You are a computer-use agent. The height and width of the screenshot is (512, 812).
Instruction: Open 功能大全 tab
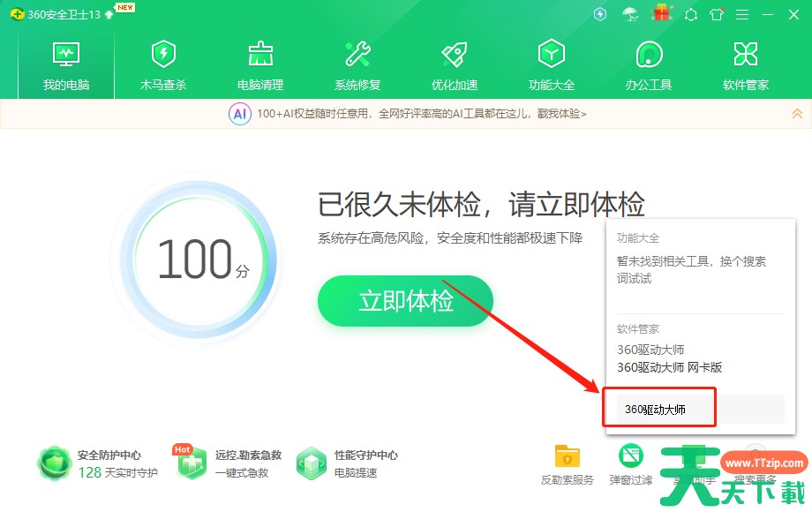click(x=552, y=65)
